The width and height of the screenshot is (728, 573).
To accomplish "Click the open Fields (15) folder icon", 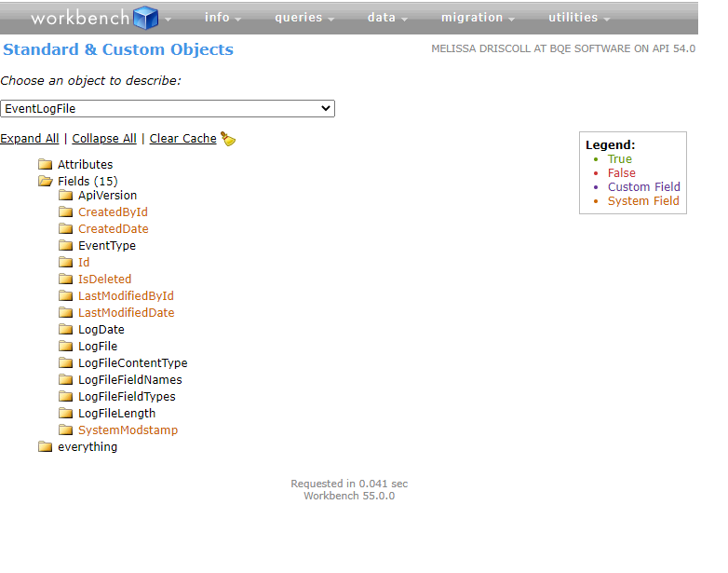I will (45, 181).
